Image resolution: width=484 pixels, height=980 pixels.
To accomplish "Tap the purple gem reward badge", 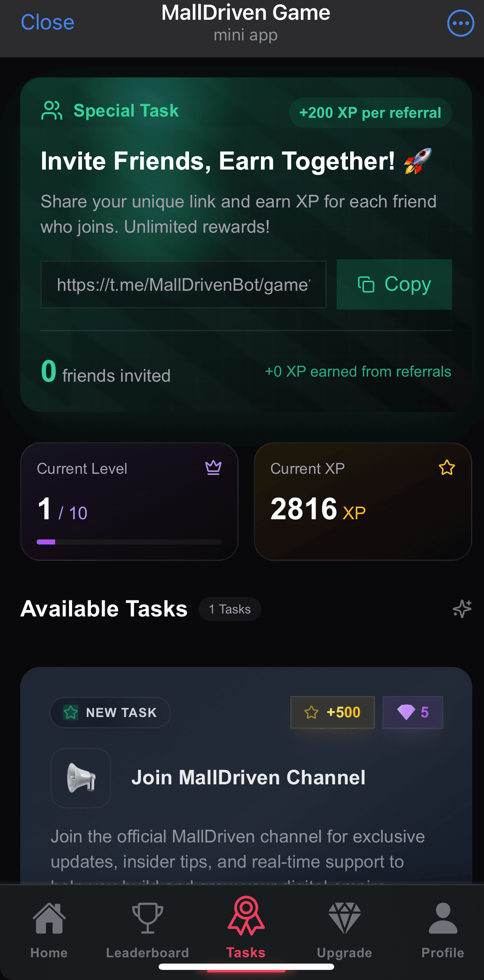I will tap(413, 712).
